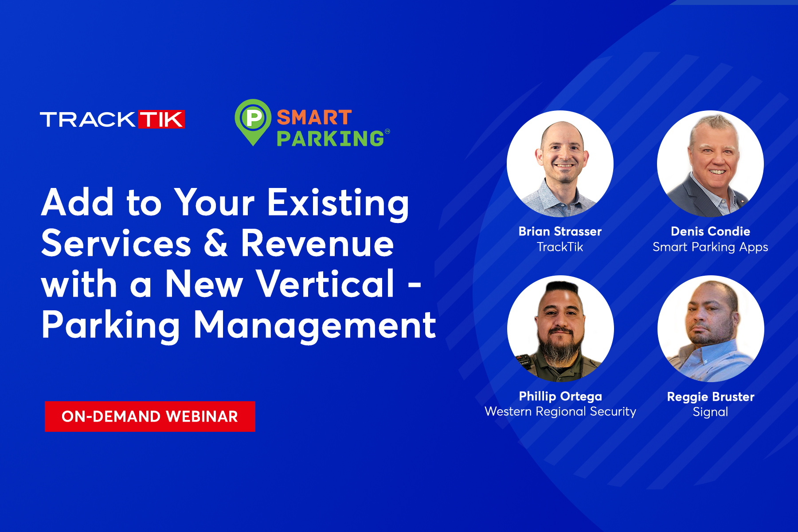Click headline line 'Services & Revenue'
This screenshot has width=798, height=532.
pos(218,243)
